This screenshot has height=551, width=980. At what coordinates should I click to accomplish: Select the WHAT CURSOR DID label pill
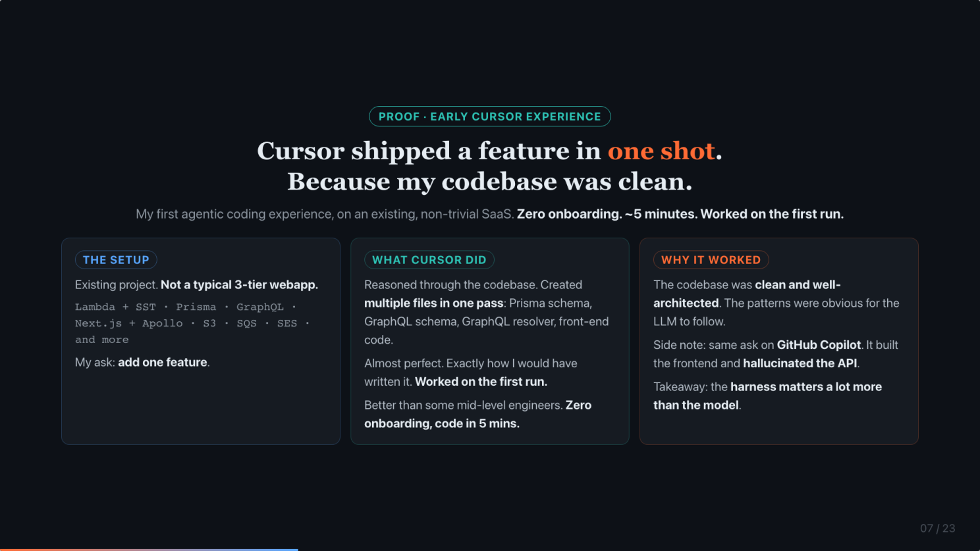pyautogui.click(x=429, y=260)
